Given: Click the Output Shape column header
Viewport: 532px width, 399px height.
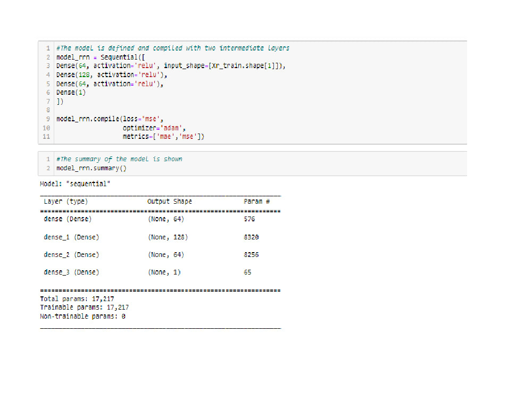Looking at the screenshot, I should point(170,201).
